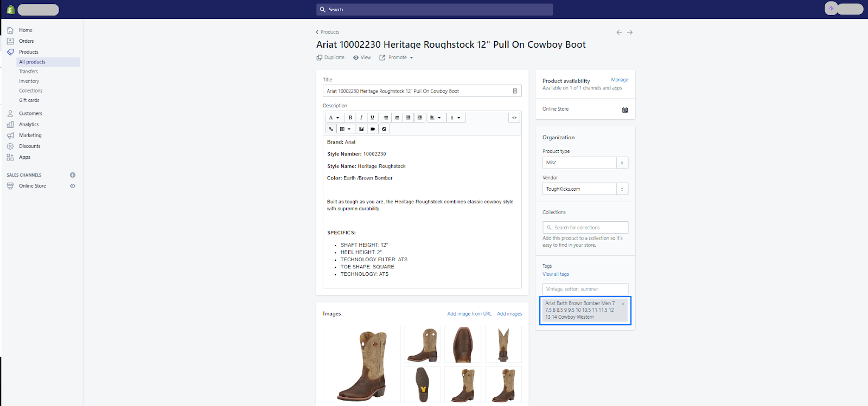Open Online Store sales channel
868x406 pixels.
pos(33,186)
